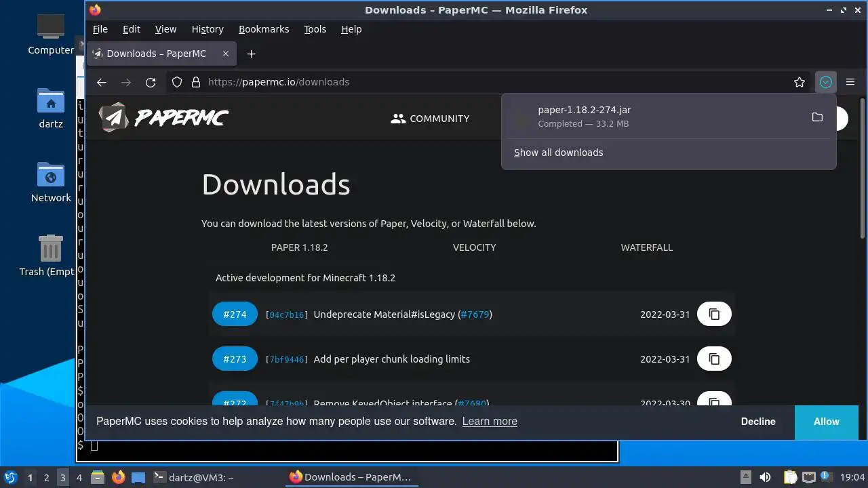
Task: Switch to the WATERFALL tab
Action: click(x=647, y=247)
